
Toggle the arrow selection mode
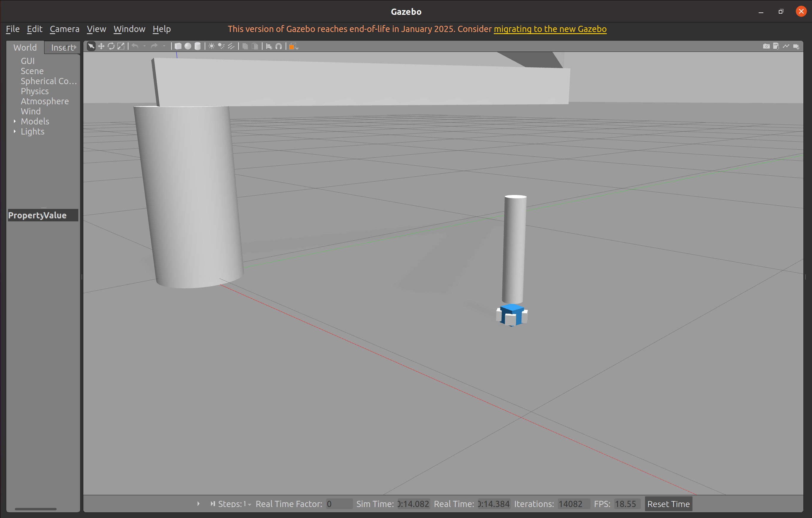pos(91,46)
